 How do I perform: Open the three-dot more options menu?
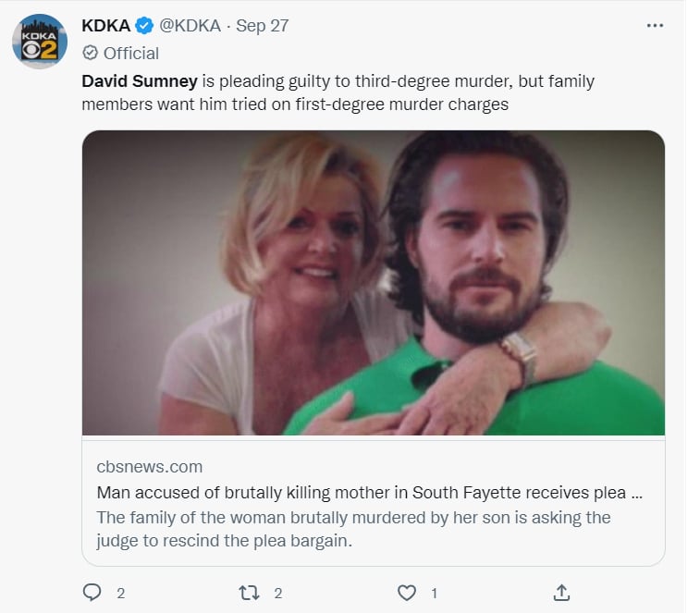point(655,26)
